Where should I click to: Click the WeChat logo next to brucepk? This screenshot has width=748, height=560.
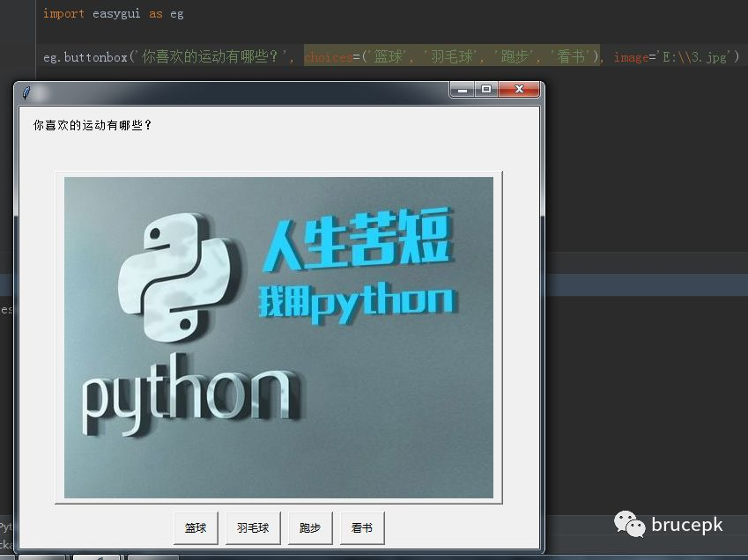(628, 525)
